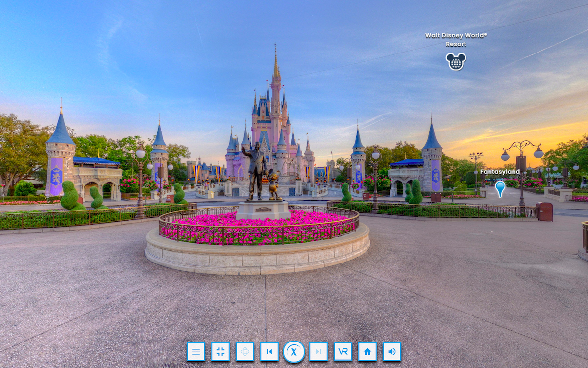Screen dimensions: 588x368
Task: Select the Fantasyland hotspot label
Action: pyautogui.click(x=500, y=172)
